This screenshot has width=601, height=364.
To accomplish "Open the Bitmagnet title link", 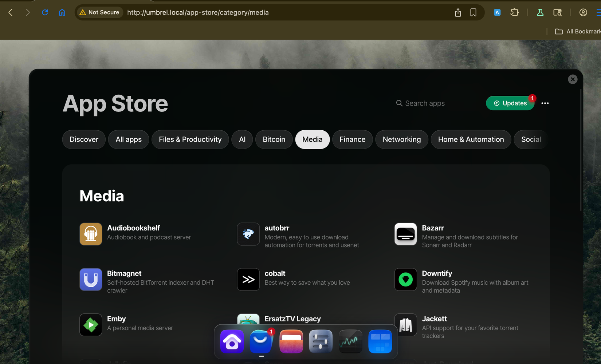I will pyautogui.click(x=124, y=273).
